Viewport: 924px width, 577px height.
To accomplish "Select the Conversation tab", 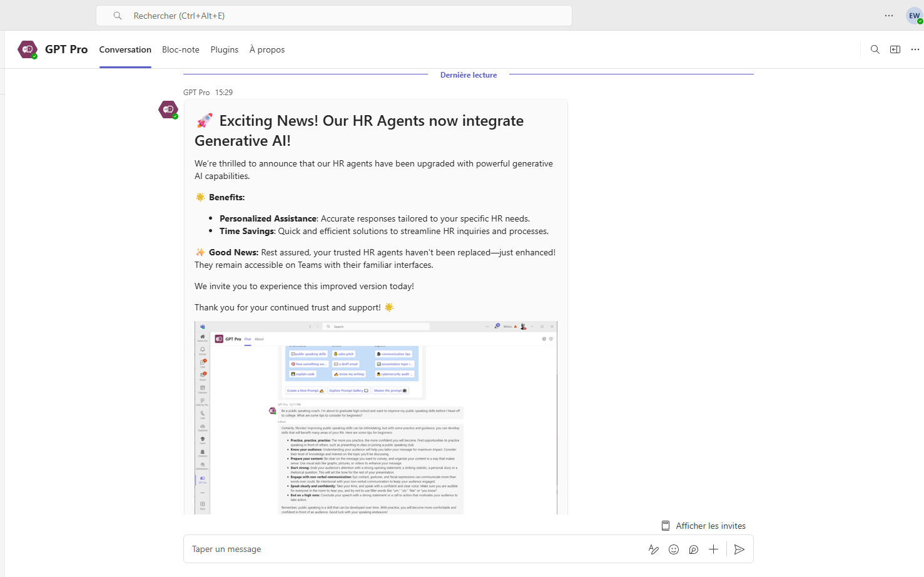I will click(125, 49).
